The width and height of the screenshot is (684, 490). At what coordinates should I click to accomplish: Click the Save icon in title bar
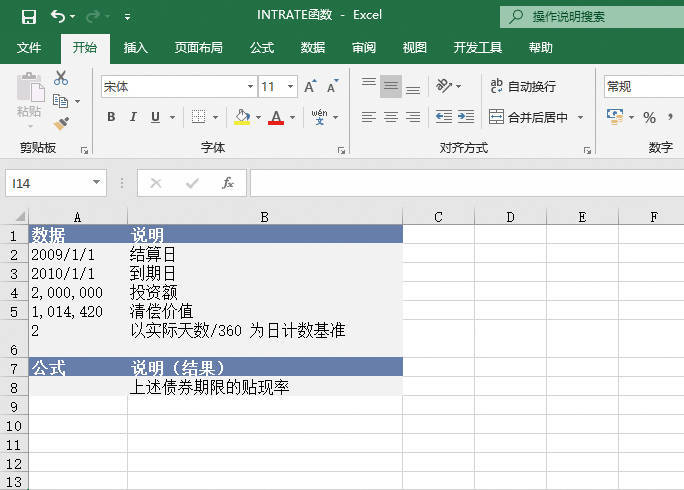coord(28,16)
